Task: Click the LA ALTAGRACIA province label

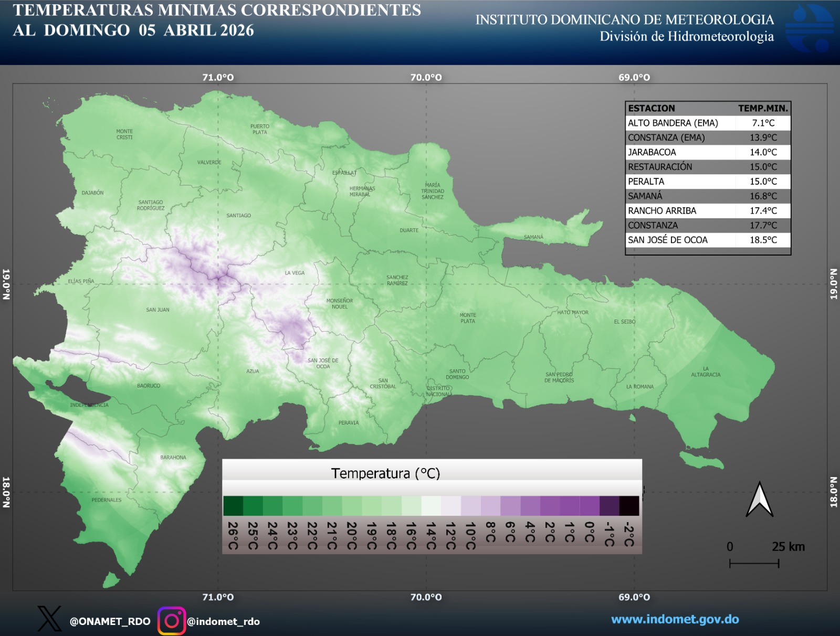Action: [x=706, y=372]
